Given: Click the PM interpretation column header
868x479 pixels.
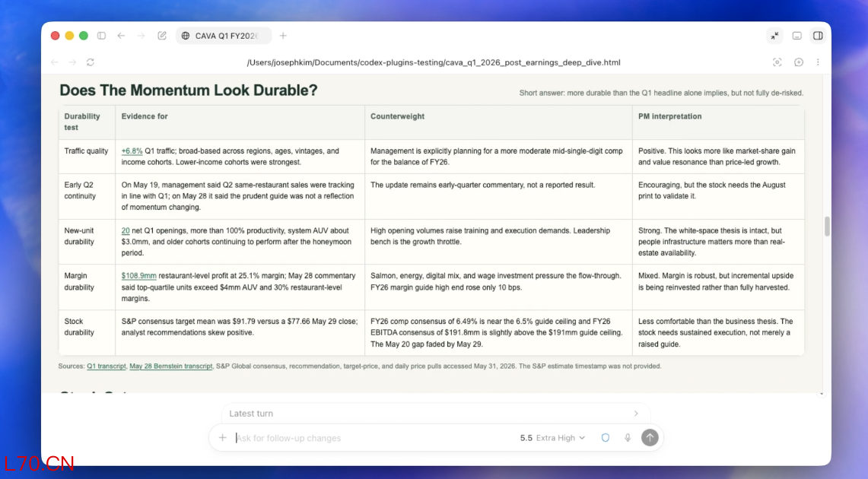Looking at the screenshot, I should 669,116.
